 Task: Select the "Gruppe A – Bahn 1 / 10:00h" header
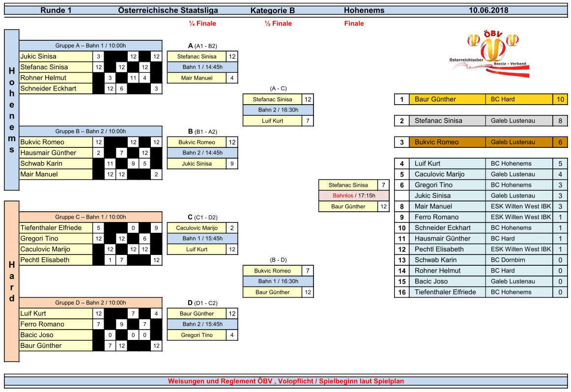90,46
